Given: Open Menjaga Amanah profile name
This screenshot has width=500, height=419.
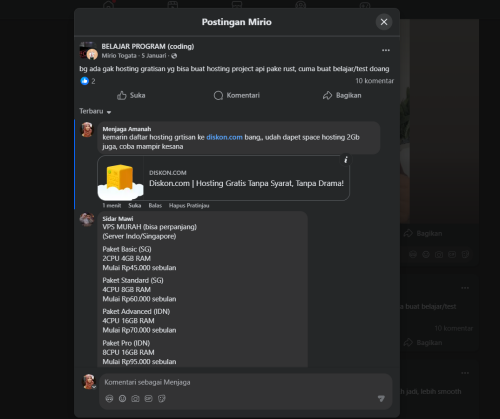Looking at the screenshot, I should click(x=127, y=129).
